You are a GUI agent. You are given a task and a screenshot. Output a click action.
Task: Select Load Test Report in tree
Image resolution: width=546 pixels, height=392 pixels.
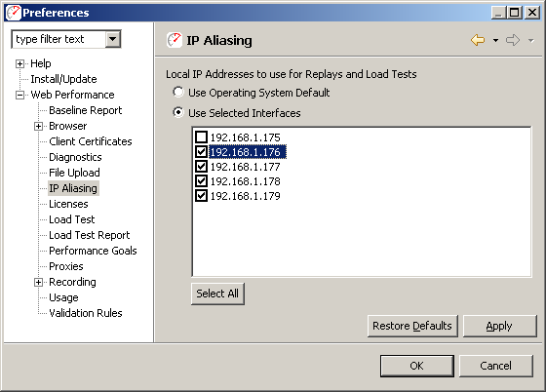point(90,235)
